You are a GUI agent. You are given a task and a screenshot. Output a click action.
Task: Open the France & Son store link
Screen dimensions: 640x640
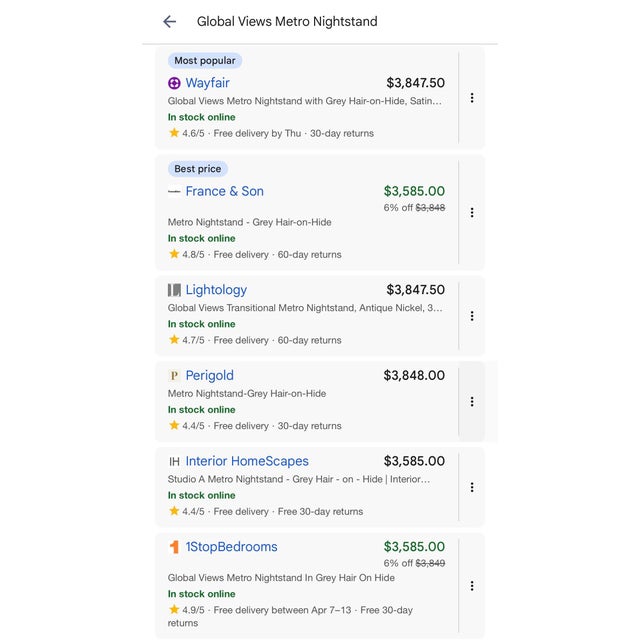(x=224, y=191)
